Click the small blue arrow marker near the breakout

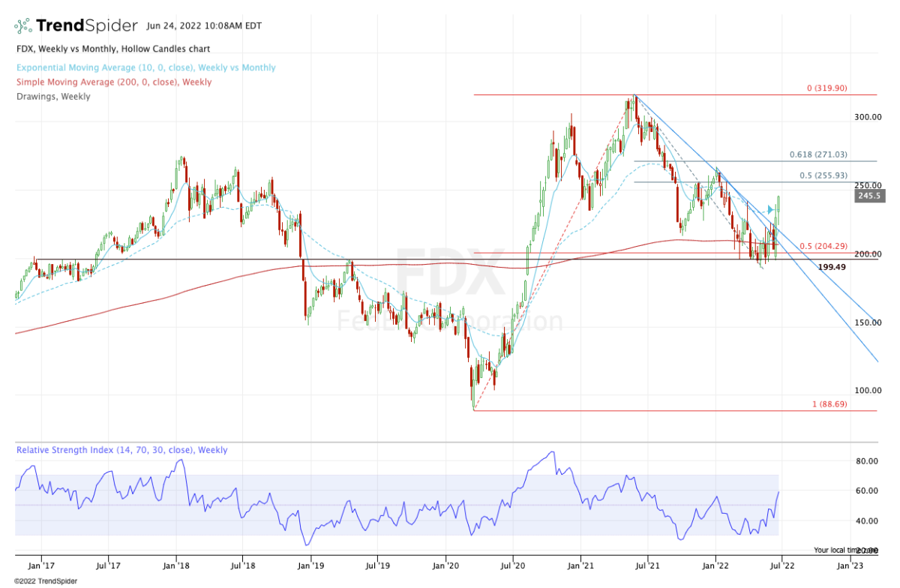[770, 210]
